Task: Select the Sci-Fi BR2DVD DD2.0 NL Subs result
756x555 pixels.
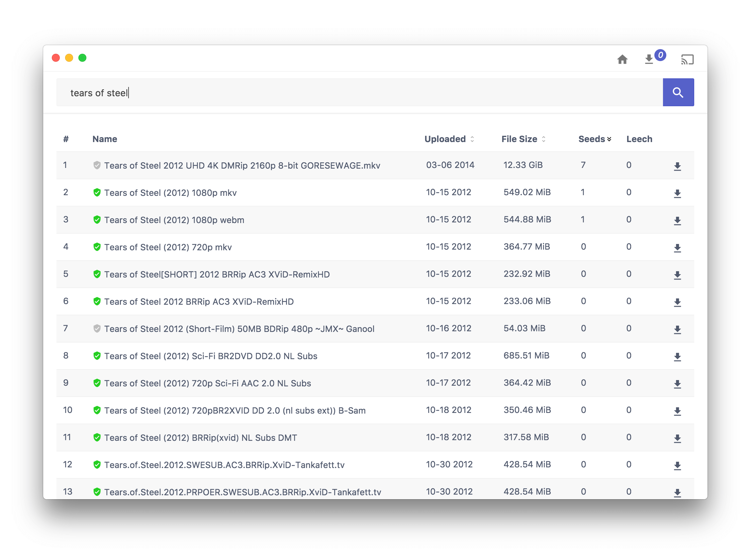Action: (211, 356)
